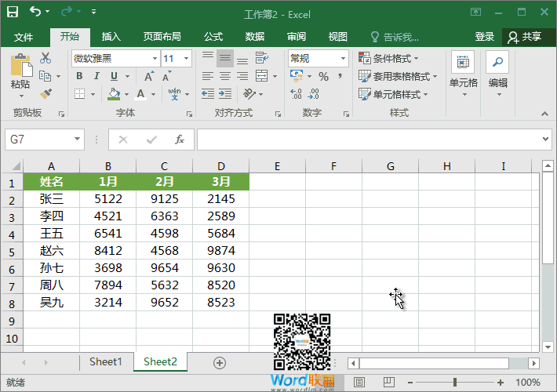Screen dimensions: 557x392
Task: Click the font color A swatch
Action: pyautogui.click(x=140, y=94)
